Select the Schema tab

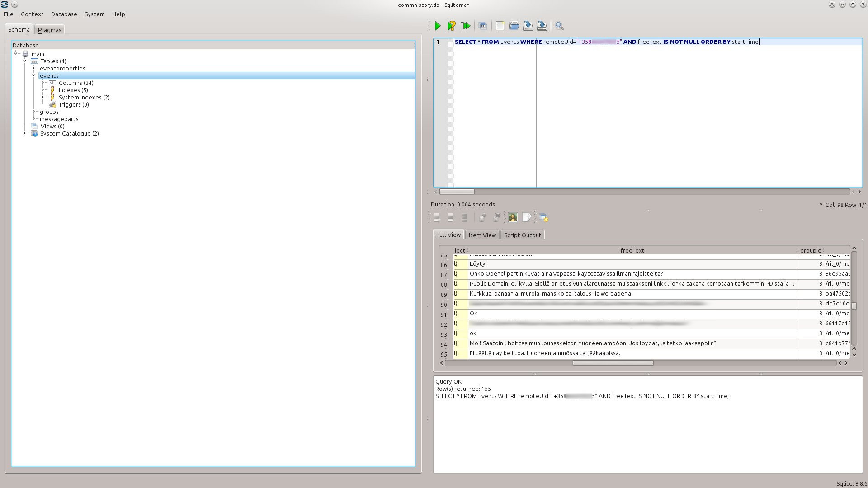click(19, 29)
